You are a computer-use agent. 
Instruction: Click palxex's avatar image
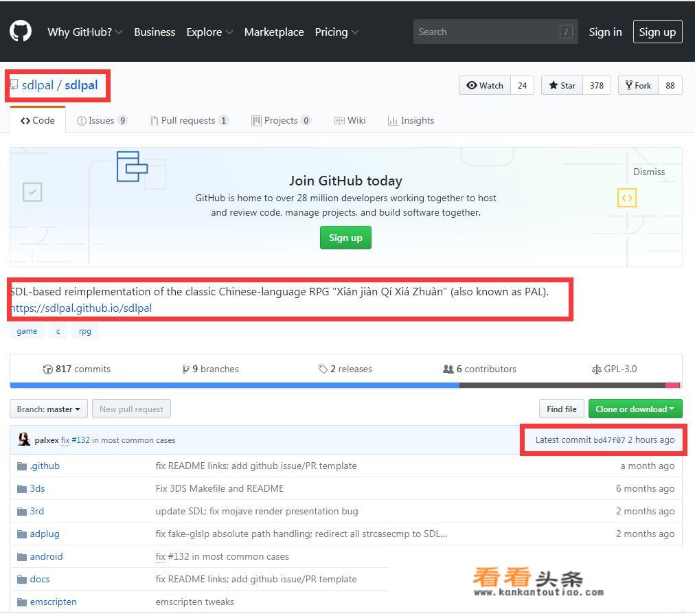(24, 440)
